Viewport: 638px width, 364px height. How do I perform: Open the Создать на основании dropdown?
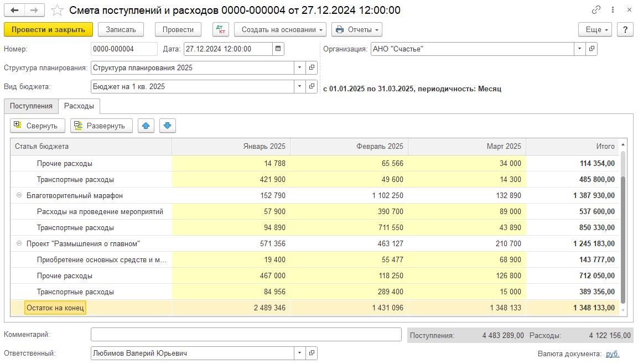click(280, 30)
